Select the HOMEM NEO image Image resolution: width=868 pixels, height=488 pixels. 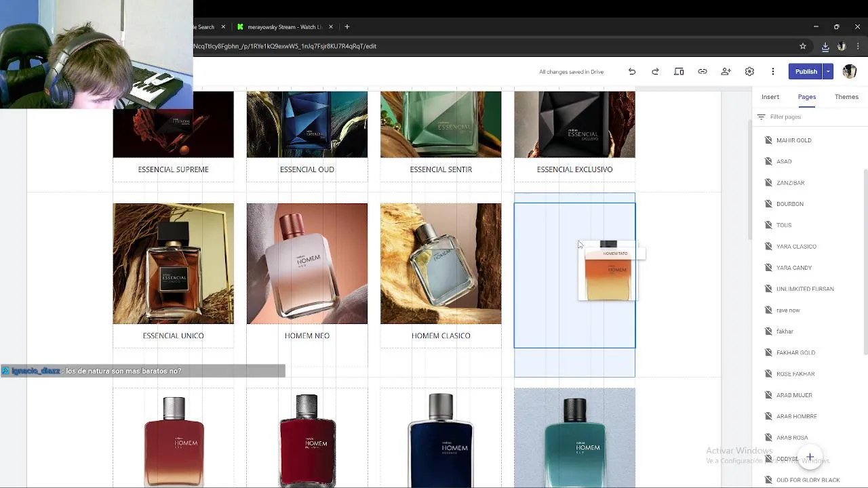point(307,264)
